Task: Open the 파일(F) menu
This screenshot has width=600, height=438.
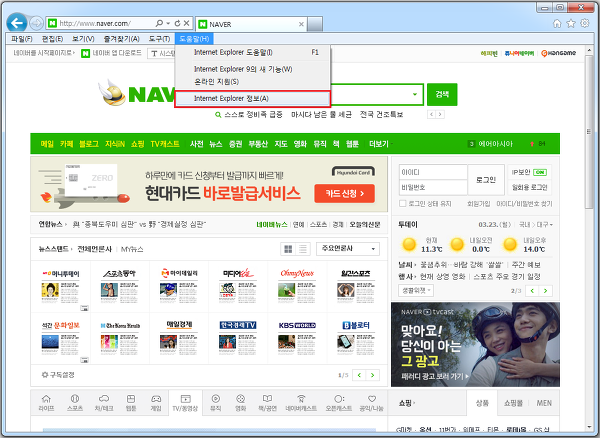Action: 22,39
